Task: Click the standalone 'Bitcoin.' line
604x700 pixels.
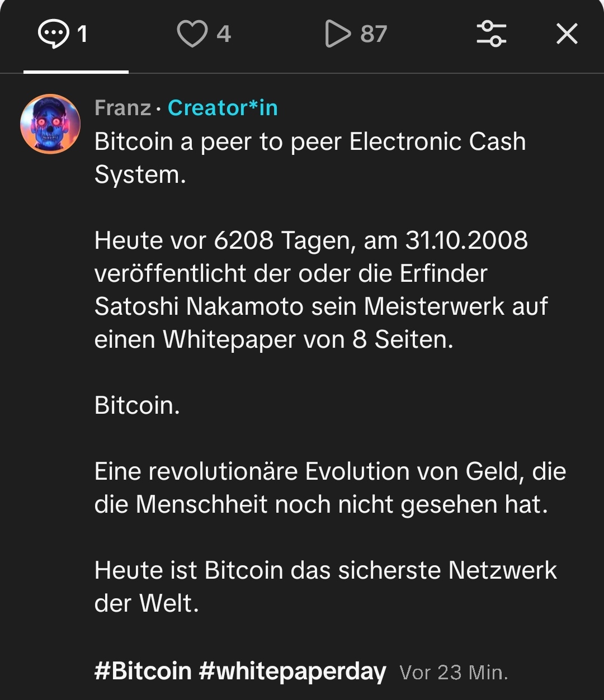Action: click(x=138, y=405)
